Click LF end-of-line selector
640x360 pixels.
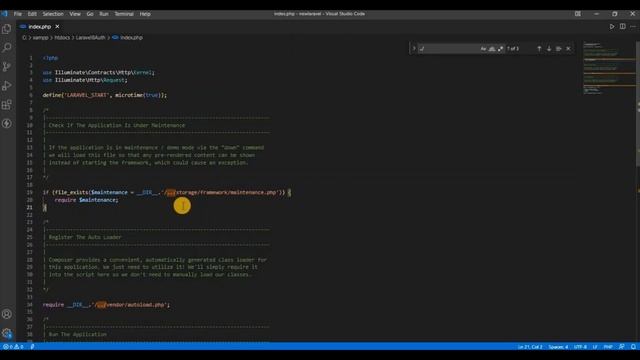(x=595, y=347)
